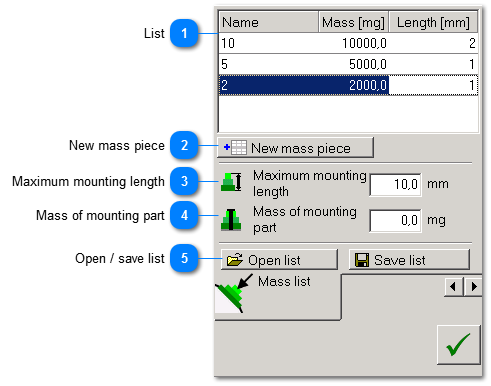Image resolution: width=491 pixels, height=386 pixels.
Task: Confirm with the green checkmark button
Action: click(459, 345)
